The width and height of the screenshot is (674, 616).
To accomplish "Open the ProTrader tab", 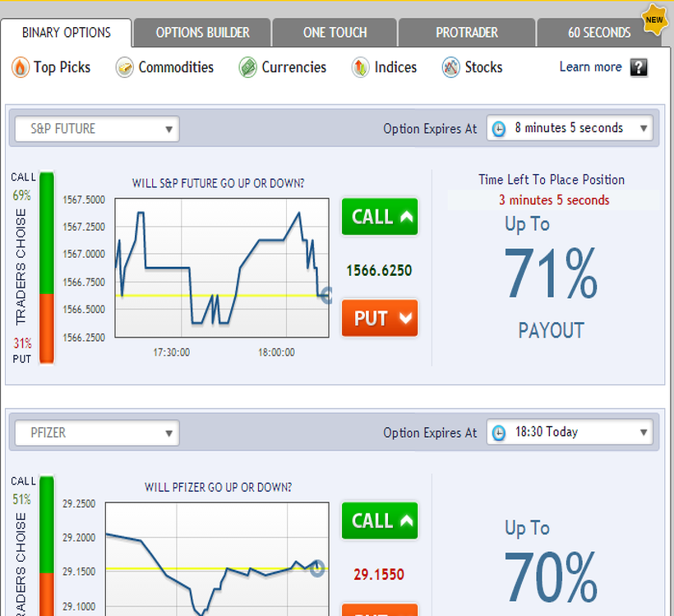I will coord(467,33).
